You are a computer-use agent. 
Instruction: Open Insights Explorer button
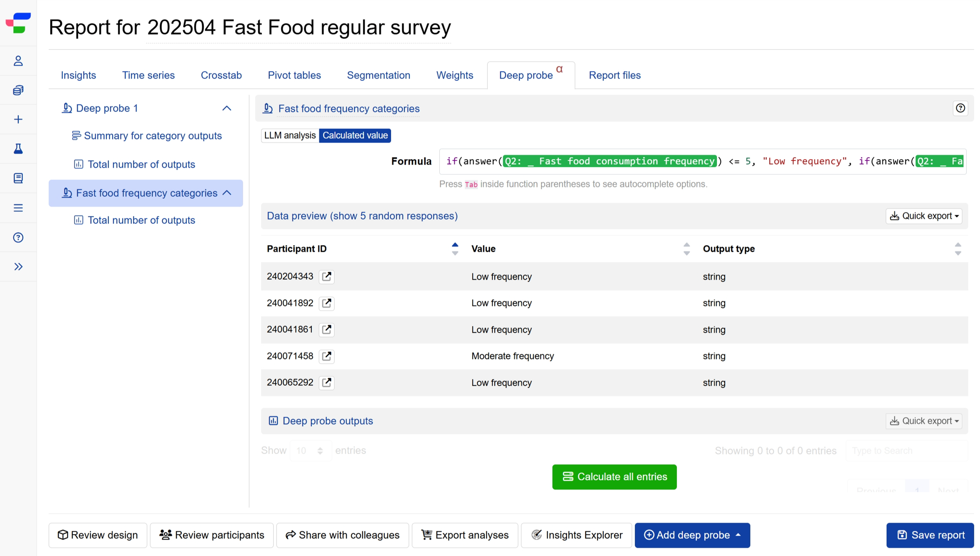[x=576, y=535]
